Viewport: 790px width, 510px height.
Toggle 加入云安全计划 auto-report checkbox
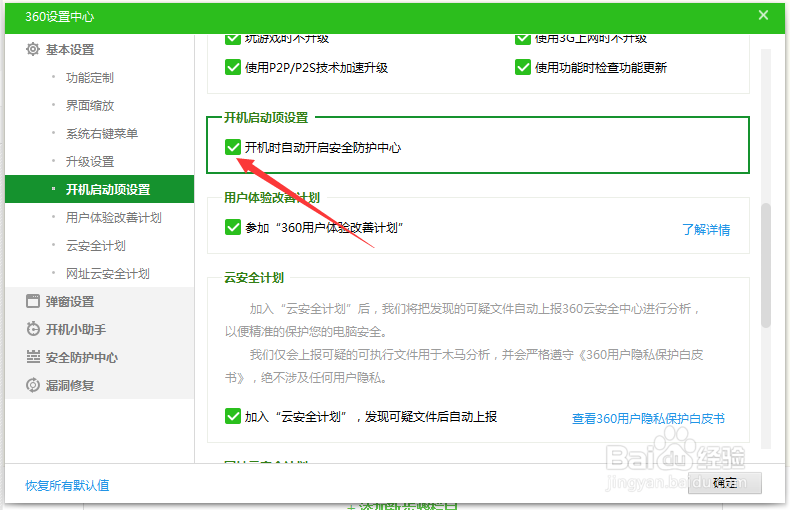pos(233,416)
